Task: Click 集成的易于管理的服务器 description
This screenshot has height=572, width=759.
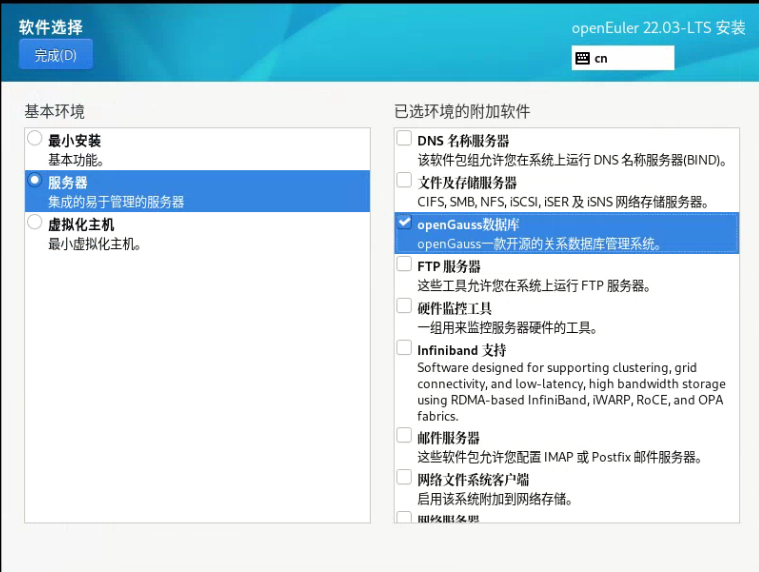Action: (x=116, y=202)
